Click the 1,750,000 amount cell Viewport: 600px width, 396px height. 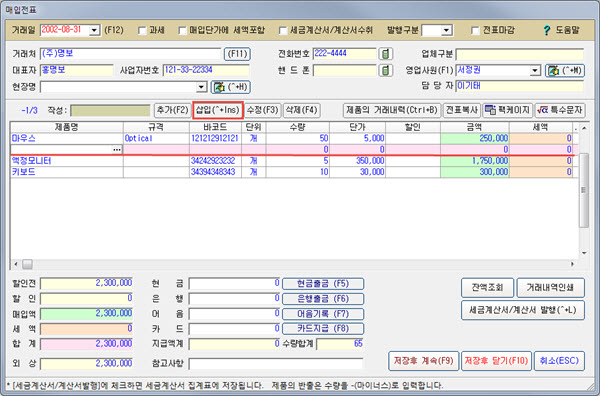click(x=474, y=161)
